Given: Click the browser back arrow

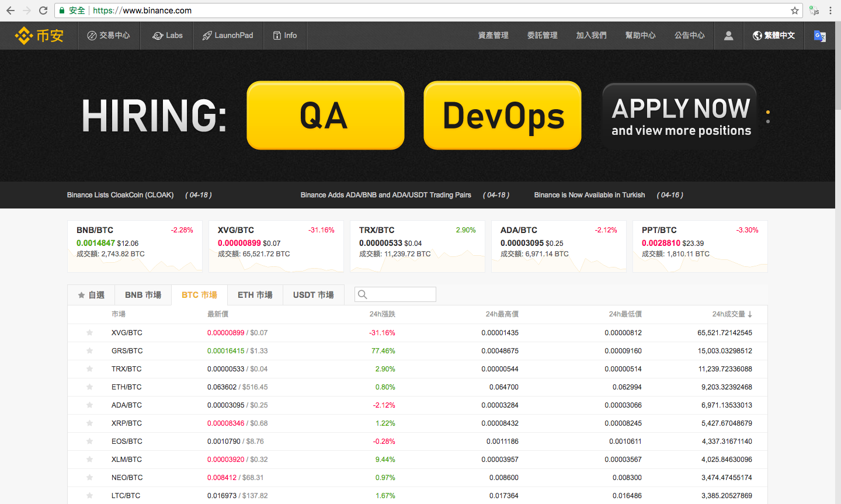Looking at the screenshot, I should 11,11.
